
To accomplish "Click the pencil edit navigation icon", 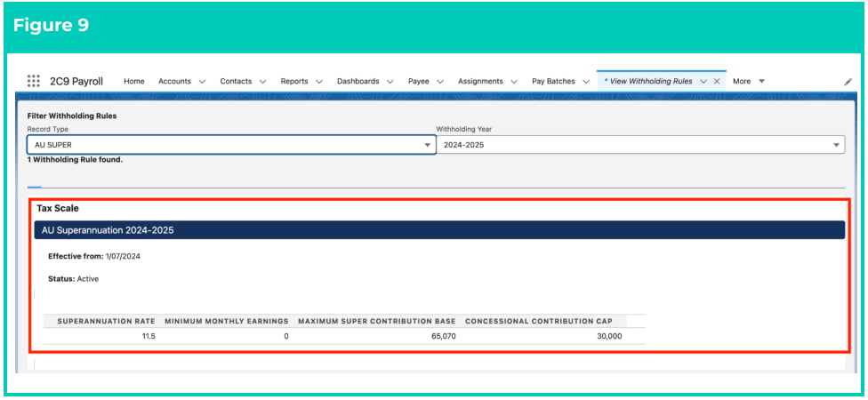I will 848,81.
